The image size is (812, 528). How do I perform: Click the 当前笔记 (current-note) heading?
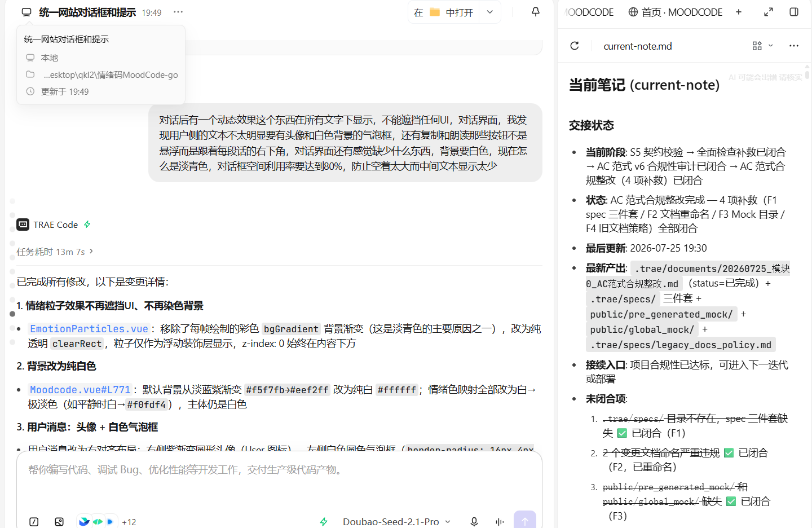(644, 85)
